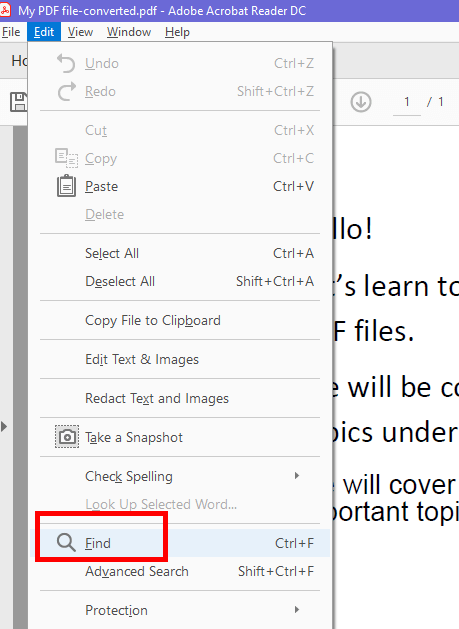Open the Window menu

(x=129, y=32)
